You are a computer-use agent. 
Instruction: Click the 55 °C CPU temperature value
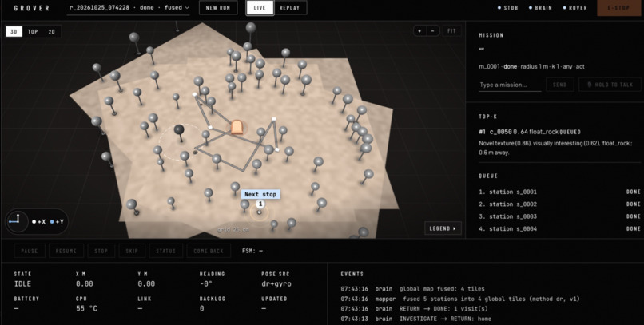[86, 308]
